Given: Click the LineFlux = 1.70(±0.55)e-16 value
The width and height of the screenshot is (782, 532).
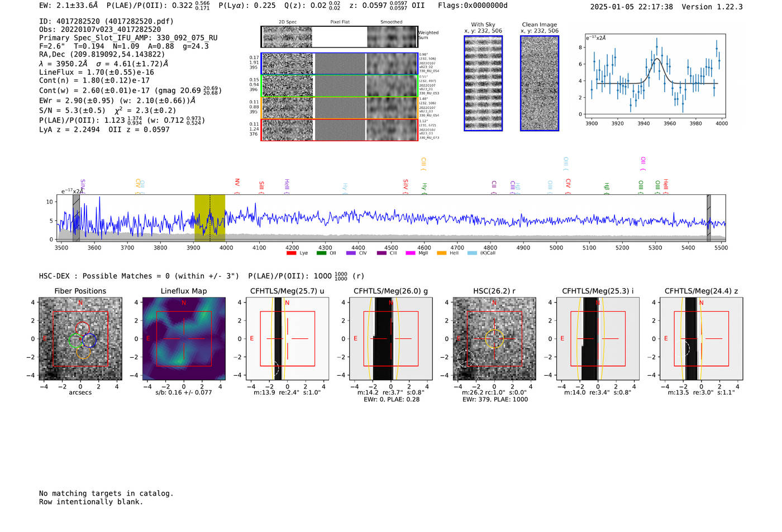Looking at the screenshot, I should 97,72.
